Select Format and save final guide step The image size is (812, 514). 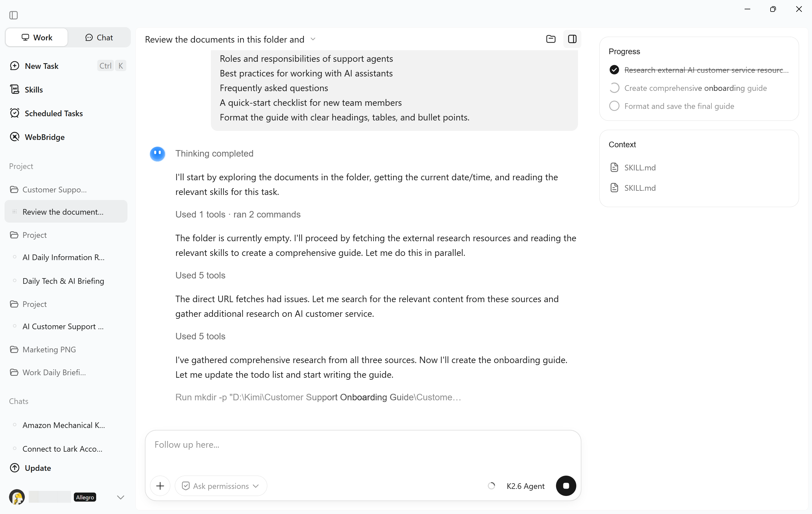pos(679,106)
